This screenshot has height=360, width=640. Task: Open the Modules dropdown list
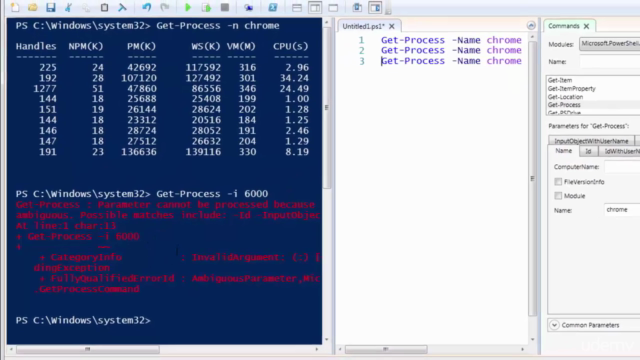[610, 44]
